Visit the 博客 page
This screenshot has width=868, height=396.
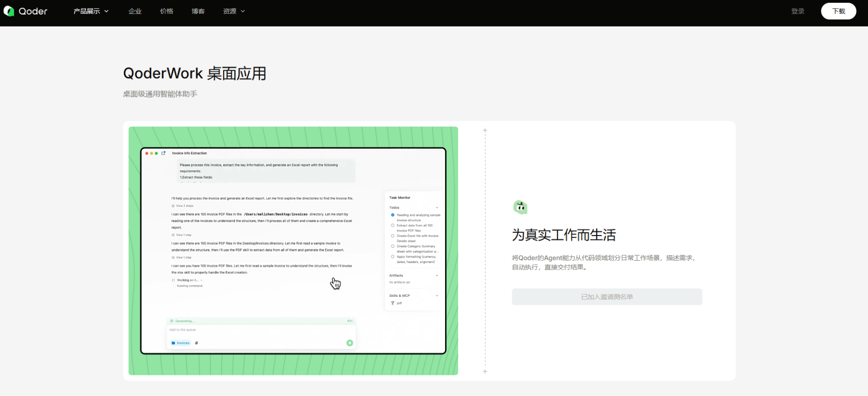tap(198, 11)
